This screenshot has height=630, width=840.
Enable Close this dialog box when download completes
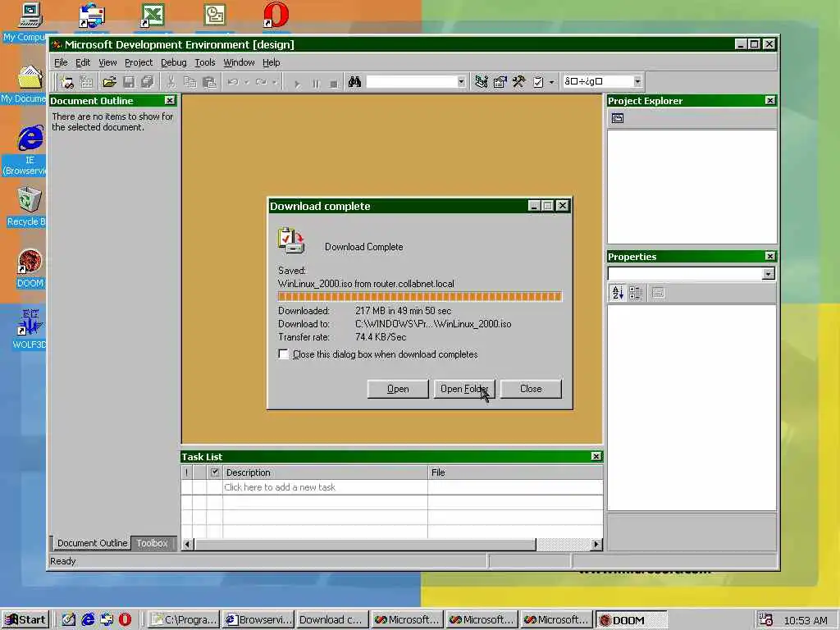(x=284, y=354)
